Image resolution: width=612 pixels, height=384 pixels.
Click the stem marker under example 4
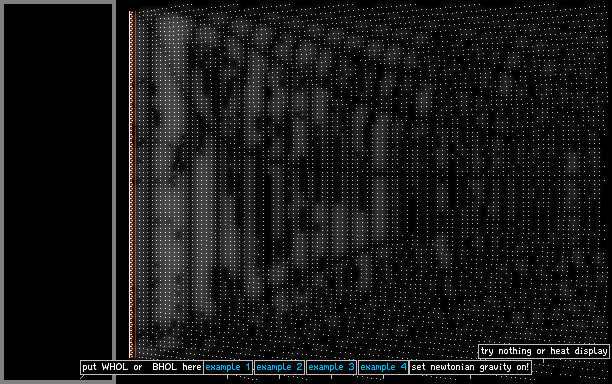(383, 377)
